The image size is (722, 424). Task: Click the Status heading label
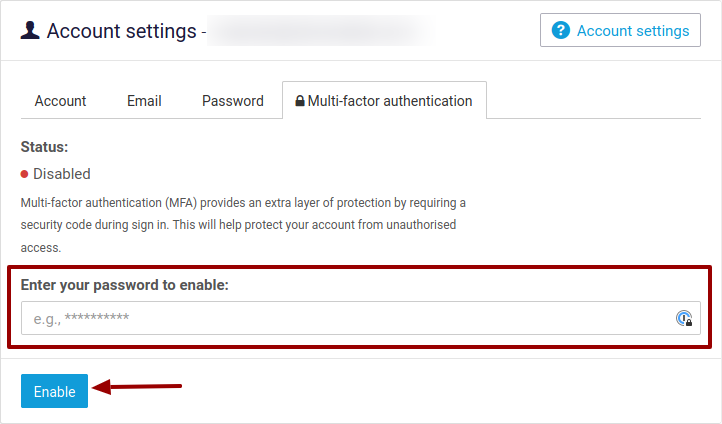(44, 147)
